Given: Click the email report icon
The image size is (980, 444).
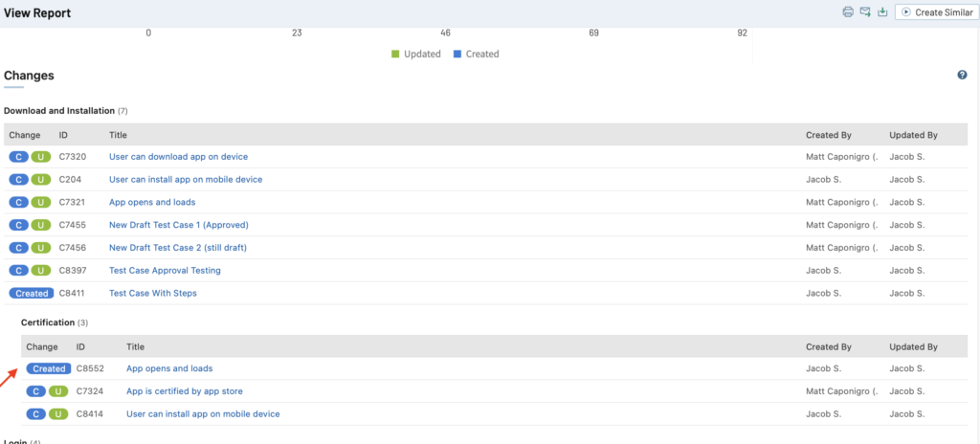Looking at the screenshot, I should (x=864, y=12).
